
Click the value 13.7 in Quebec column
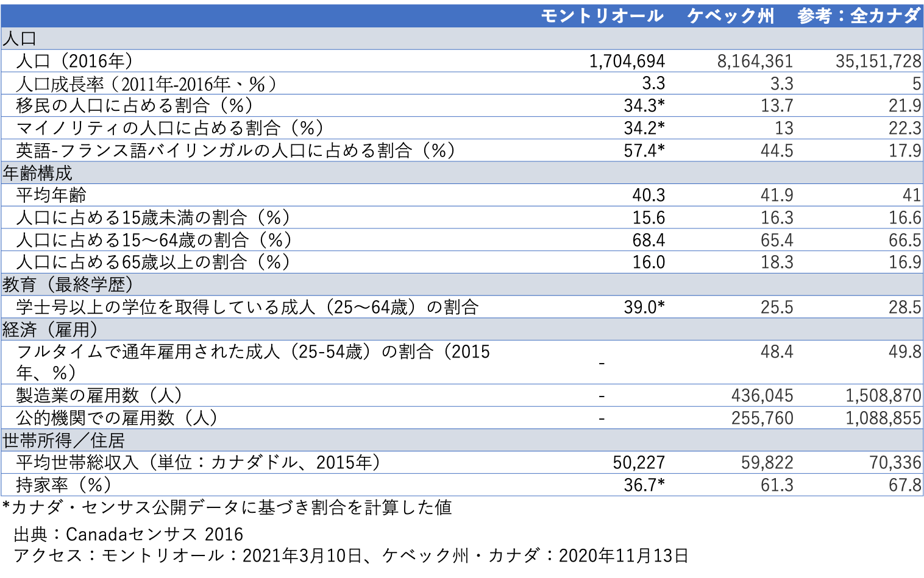tap(777, 105)
